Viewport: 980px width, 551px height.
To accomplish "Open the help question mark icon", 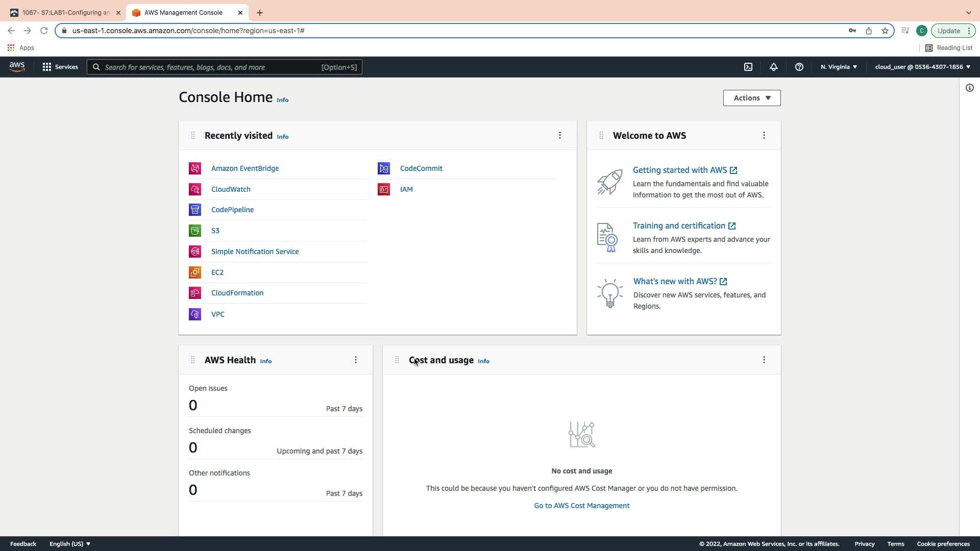I will coord(799,67).
